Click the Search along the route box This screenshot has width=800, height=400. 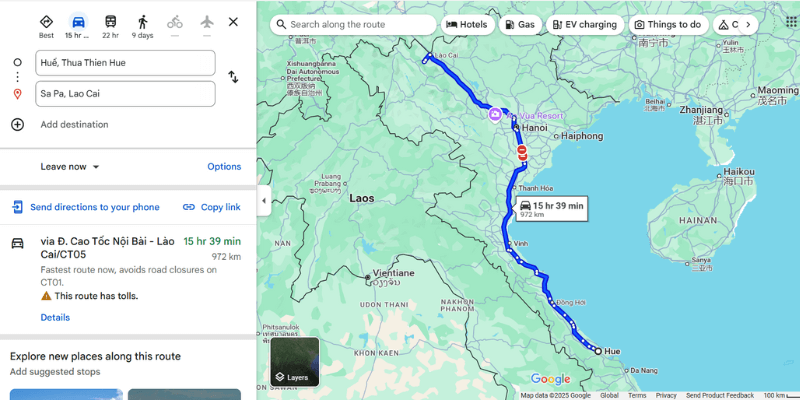point(353,24)
